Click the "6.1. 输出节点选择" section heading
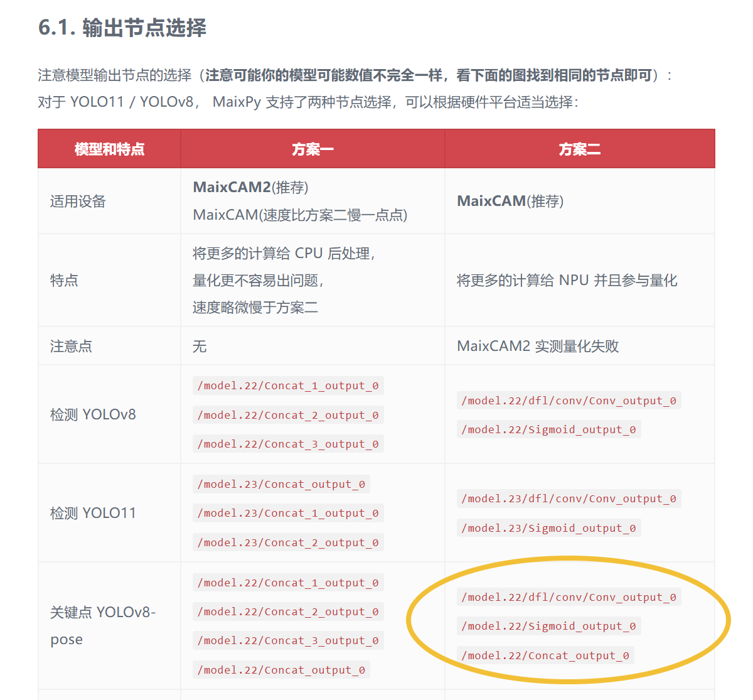 (122, 28)
